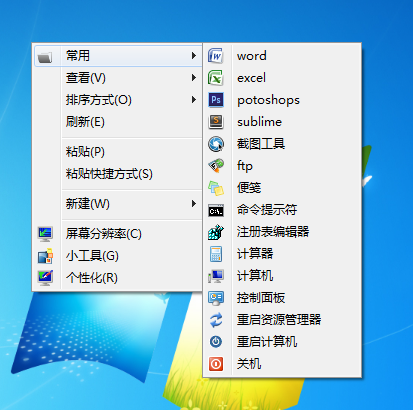This screenshot has height=410, width=413.
Task: Click the blue restart computer power icon
Action: pyautogui.click(x=216, y=342)
